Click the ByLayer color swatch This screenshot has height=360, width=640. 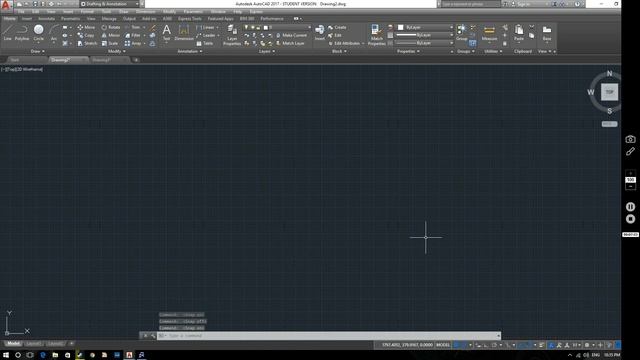point(401,27)
